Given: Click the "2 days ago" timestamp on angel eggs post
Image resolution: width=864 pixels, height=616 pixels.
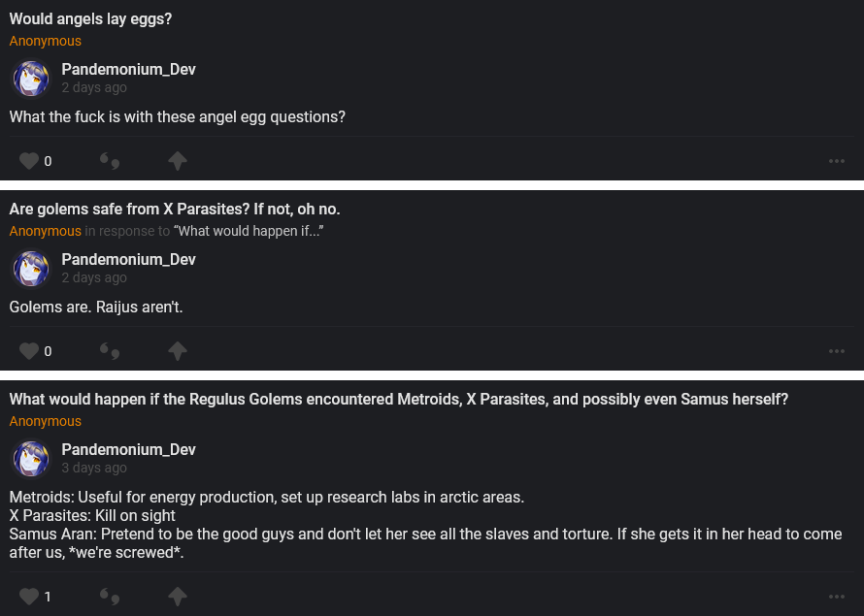Looking at the screenshot, I should (94, 87).
